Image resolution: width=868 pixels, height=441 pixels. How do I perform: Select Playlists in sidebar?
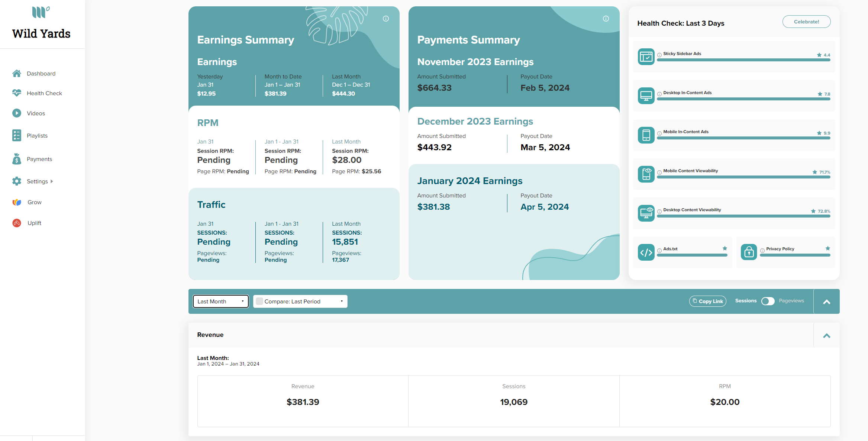[x=37, y=135]
